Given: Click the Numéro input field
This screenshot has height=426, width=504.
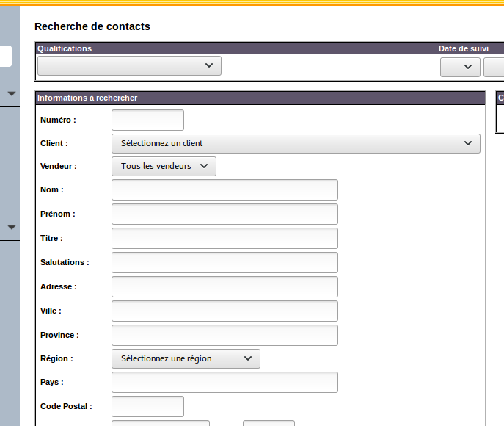Looking at the screenshot, I should click(x=147, y=120).
